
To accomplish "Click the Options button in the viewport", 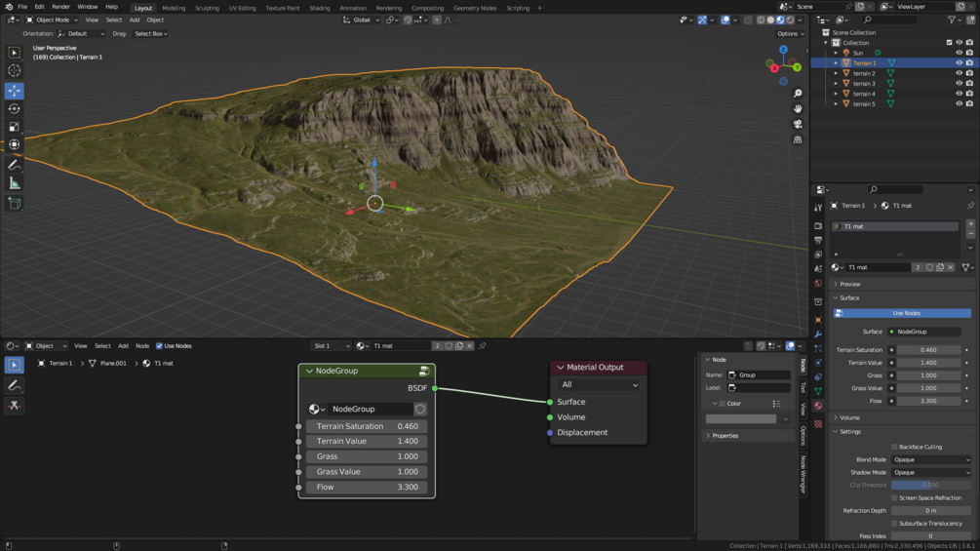I will pyautogui.click(x=790, y=33).
